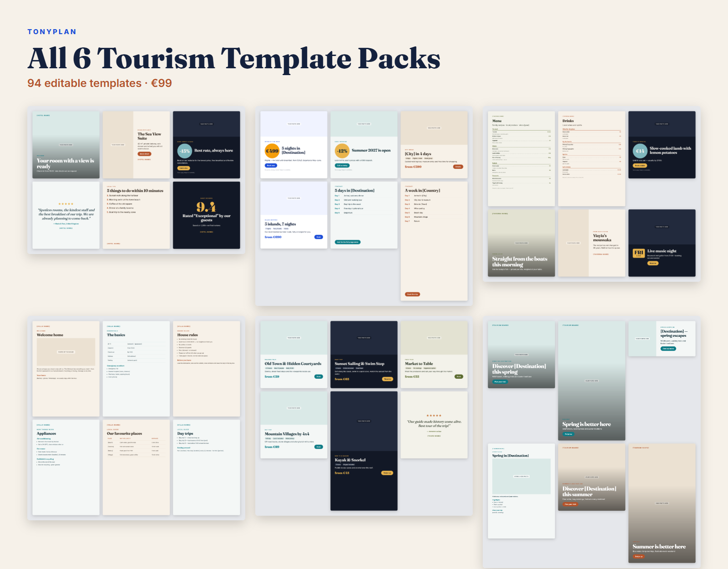728x569 pixels.
Task: Open the 'Best rate, always here' template
Action: pyautogui.click(x=207, y=145)
